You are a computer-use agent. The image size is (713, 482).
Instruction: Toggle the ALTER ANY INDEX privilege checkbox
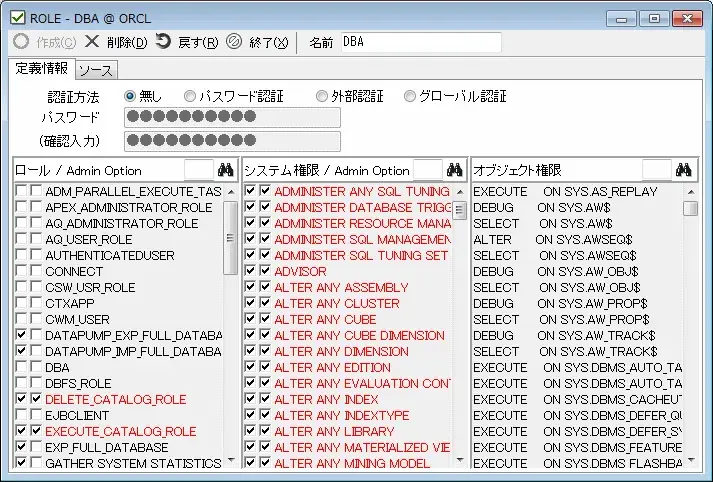(251, 400)
